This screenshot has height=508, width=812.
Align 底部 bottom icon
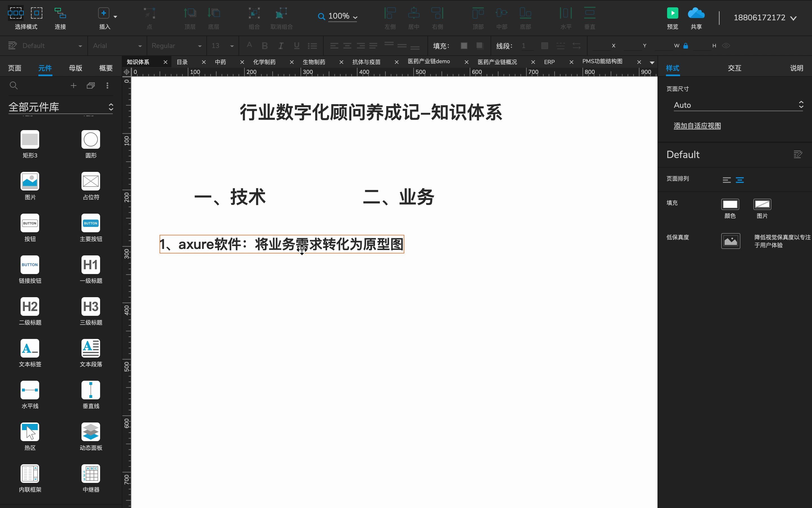pyautogui.click(x=526, y=13)
